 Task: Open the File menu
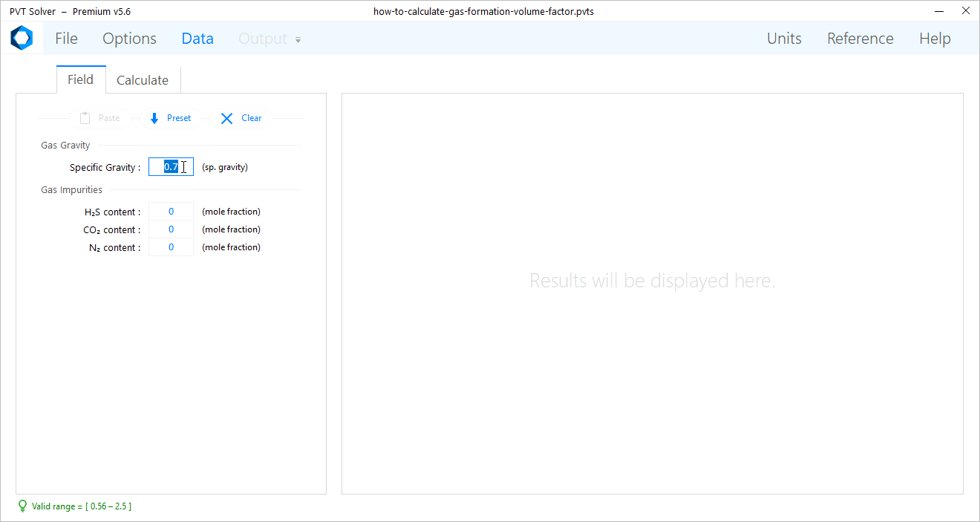point(66,39)
